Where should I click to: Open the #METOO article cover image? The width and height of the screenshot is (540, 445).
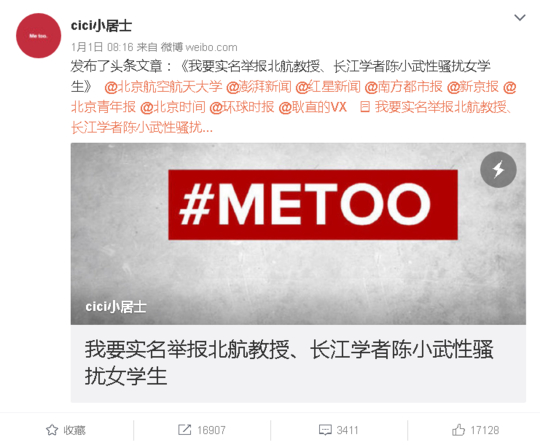(298, 234)
